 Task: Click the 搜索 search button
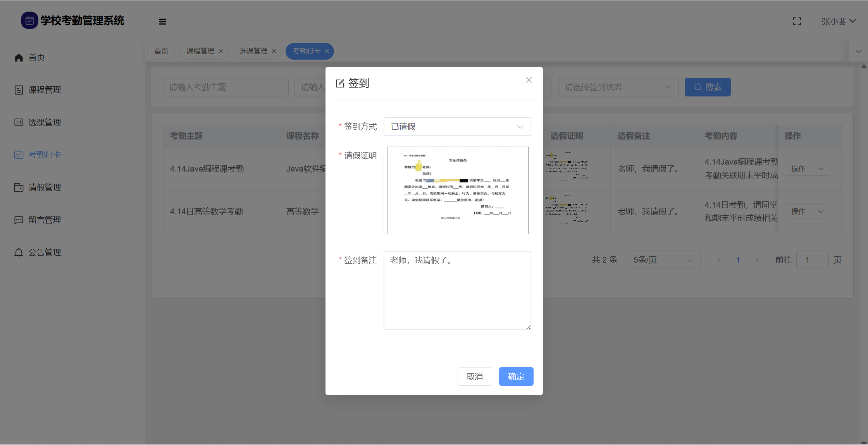(x=707, y=87)
